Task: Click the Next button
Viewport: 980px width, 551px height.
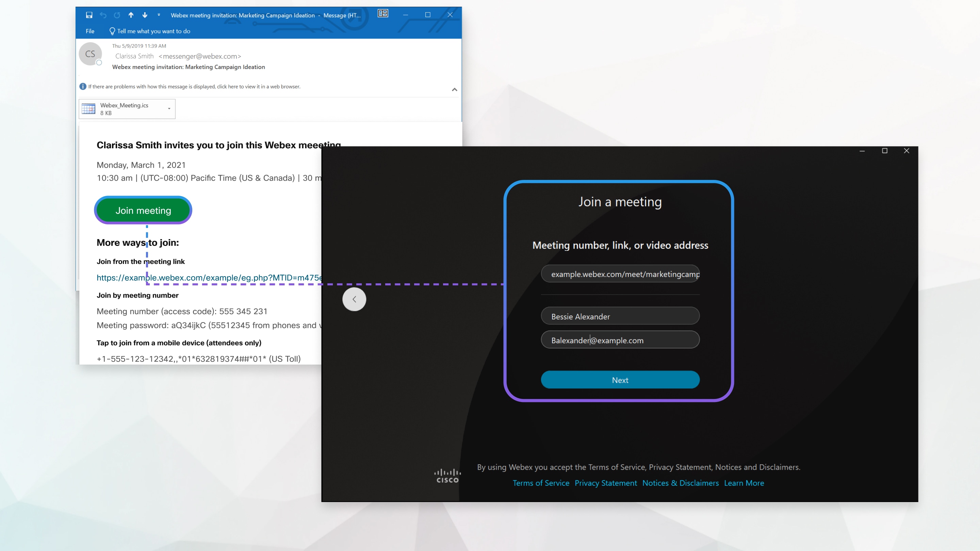Action: tap(620, 380)
